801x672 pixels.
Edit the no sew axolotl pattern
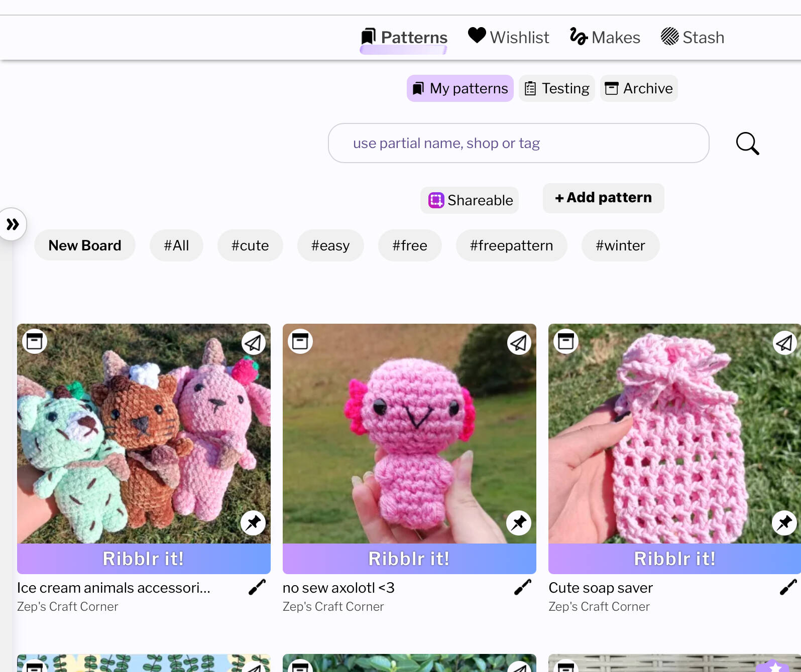[522, 587]
